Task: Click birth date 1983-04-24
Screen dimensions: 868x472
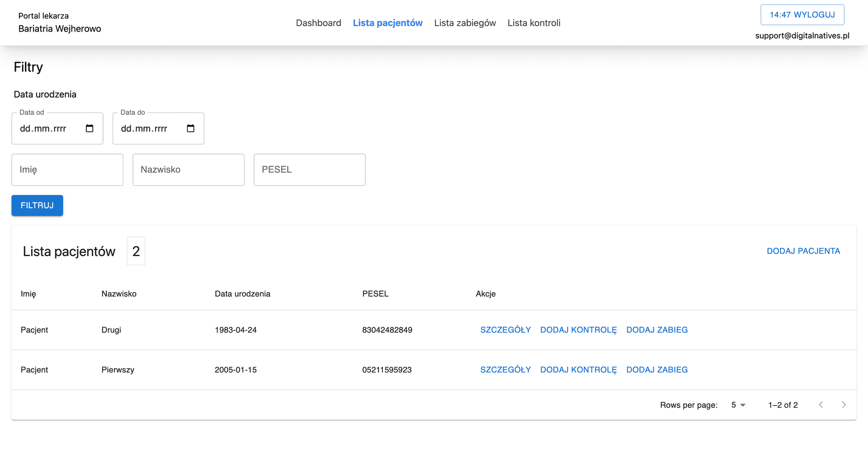Action: tap(236, 330)
